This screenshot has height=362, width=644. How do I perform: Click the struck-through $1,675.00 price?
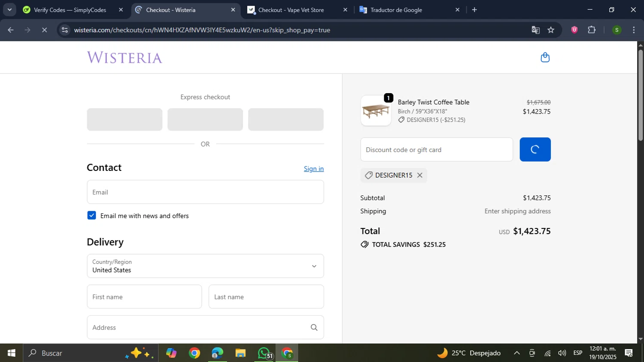[539, 102]
